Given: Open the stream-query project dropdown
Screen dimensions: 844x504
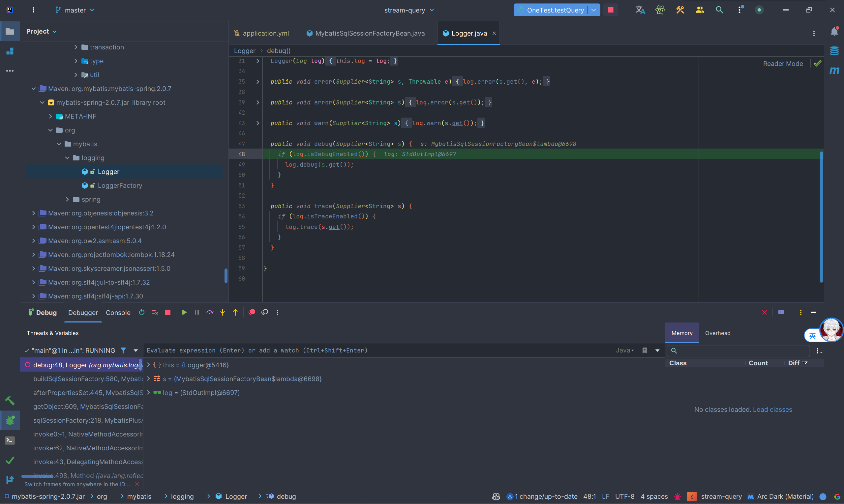Looking at the screenshot, I should [409, 10].
